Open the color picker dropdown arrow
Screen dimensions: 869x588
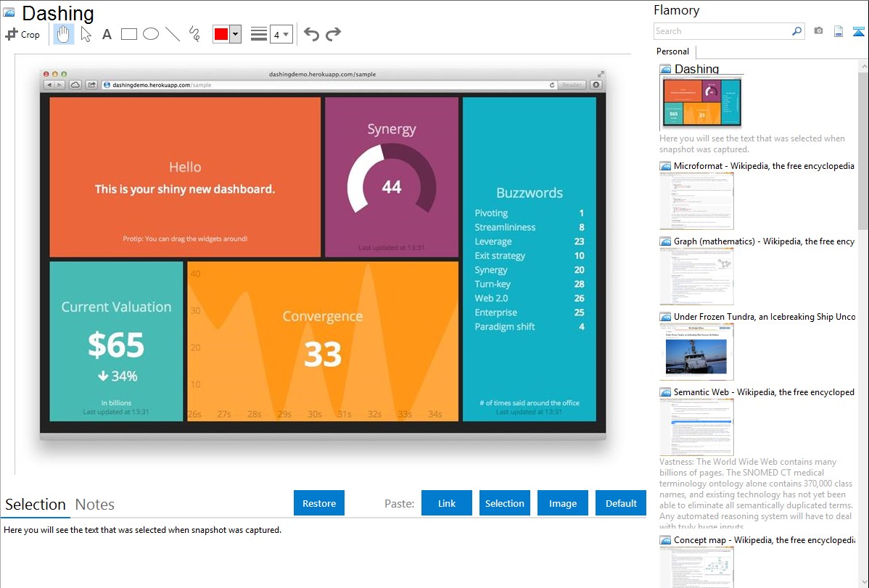[x=236, y=34]
